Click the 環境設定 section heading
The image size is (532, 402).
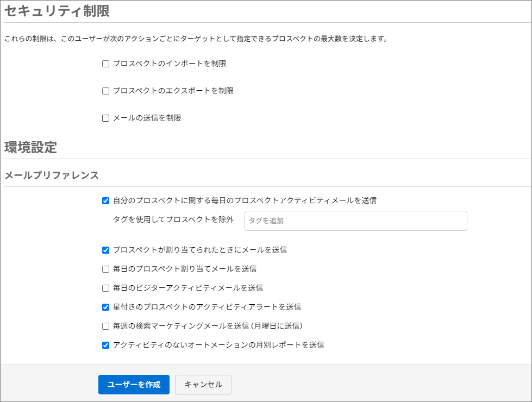30,147
